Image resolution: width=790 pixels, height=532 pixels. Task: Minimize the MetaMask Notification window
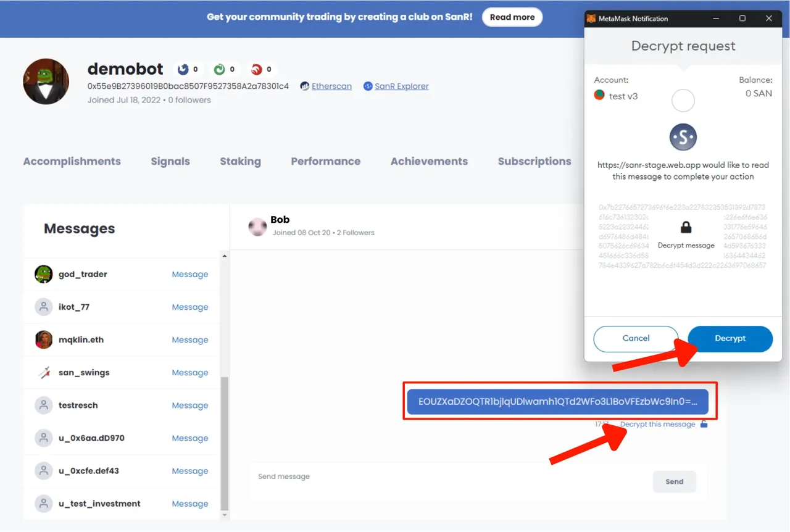(716, 19)
